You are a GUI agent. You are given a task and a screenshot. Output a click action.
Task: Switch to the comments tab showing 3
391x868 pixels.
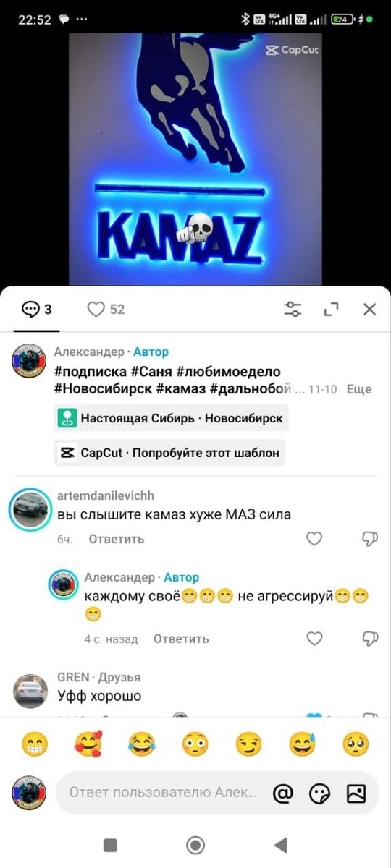click(37, 310)
